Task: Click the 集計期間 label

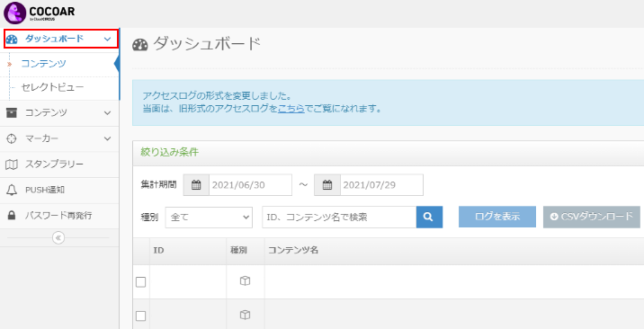Action: click(158, 185)
